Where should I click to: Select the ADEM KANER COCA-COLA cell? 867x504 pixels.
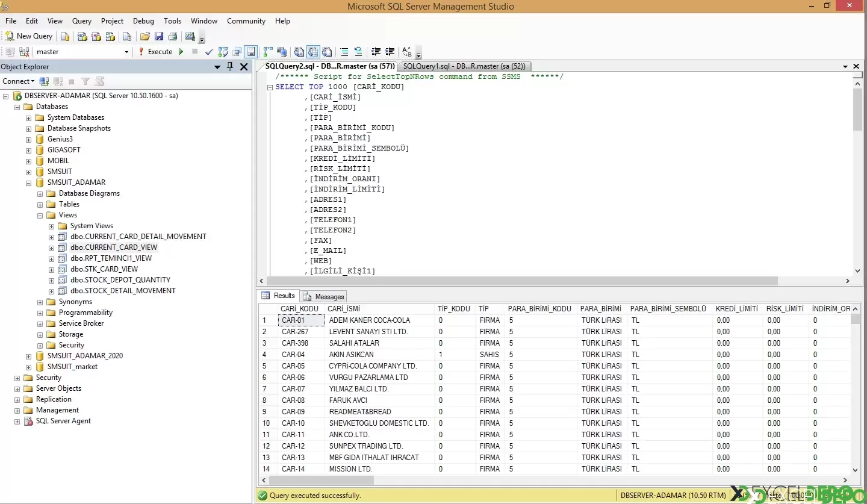tap(379, 320)
